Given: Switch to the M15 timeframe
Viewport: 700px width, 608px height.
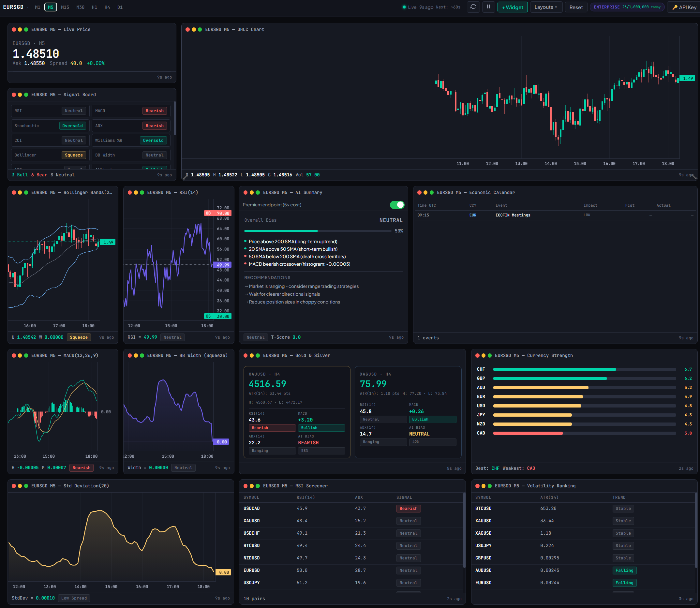Looking at the screenshot, I should pos(65,7).
